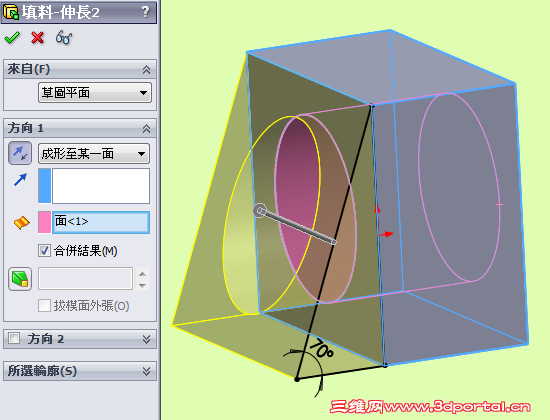The height and width of the screenshot is (420, 550).
Task: Click the red origin arrows in the viewport
Action: coord(383,222)
